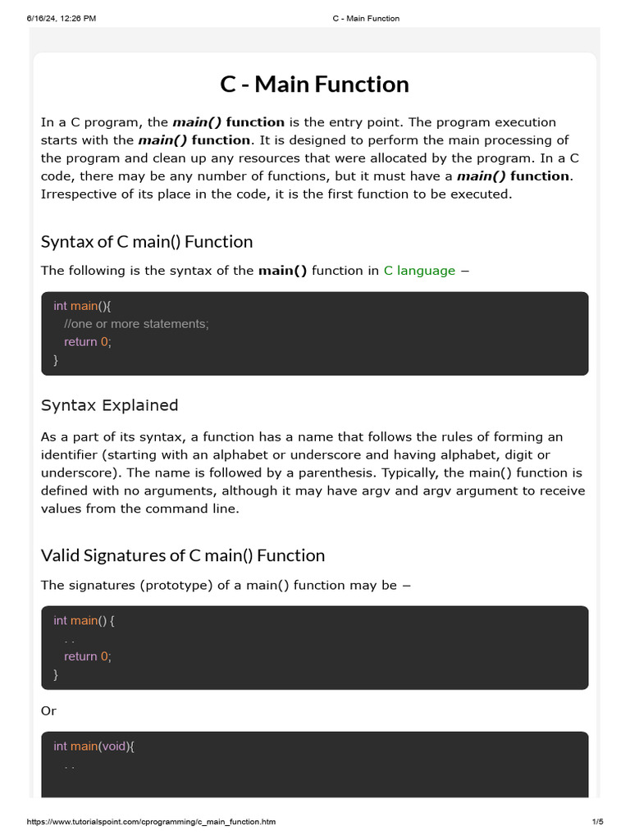
Task: Click the "1/5" page number indicator
Action: [597, 821]
